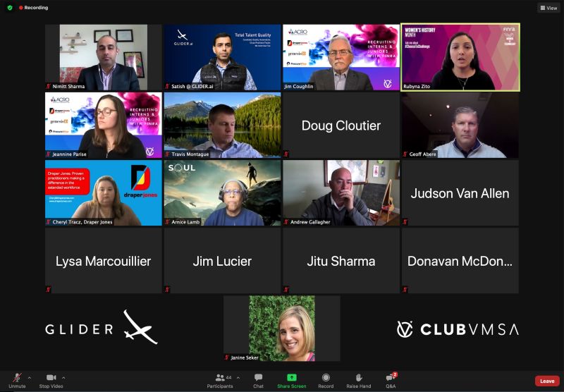Select Janine Seker's video tile
This screenshot has height=392, width=564.
(x=281, y=329)
